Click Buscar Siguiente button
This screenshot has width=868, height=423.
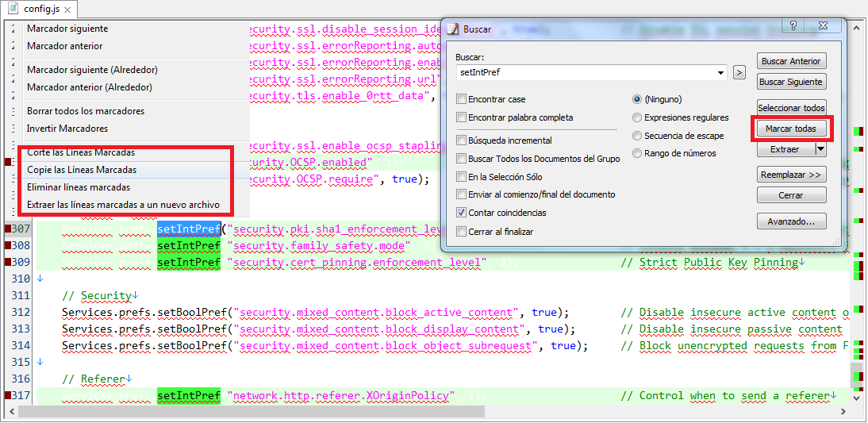pos(791,82)
